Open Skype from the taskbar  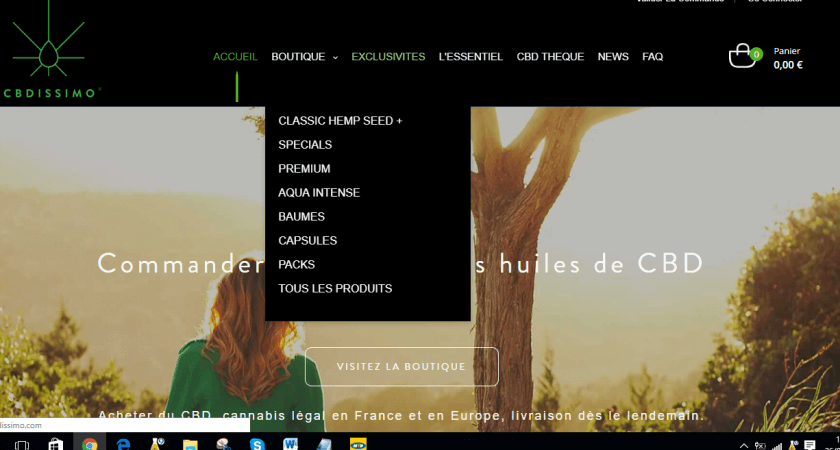coord(257,444)
